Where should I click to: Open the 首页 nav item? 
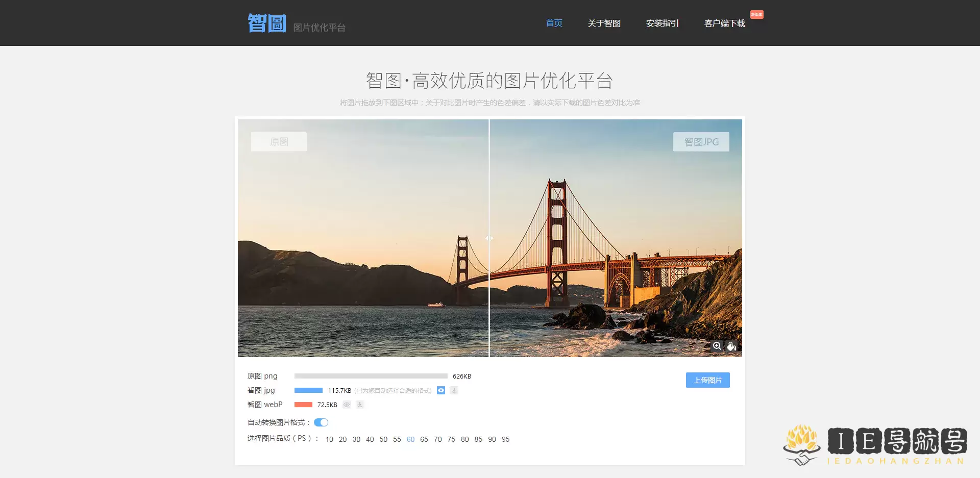click(554, 23)
